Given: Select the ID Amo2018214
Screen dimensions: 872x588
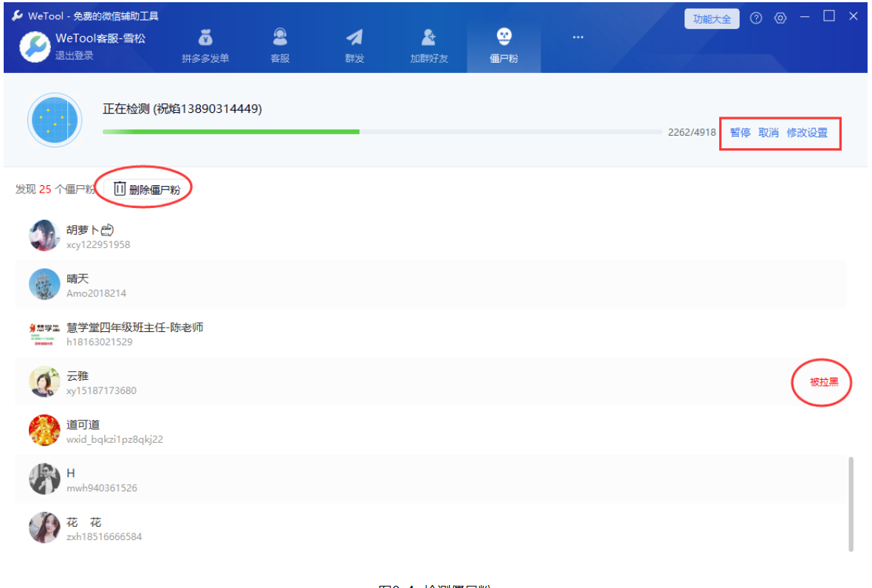Looking at the screenshot, I should click(96, 294).
